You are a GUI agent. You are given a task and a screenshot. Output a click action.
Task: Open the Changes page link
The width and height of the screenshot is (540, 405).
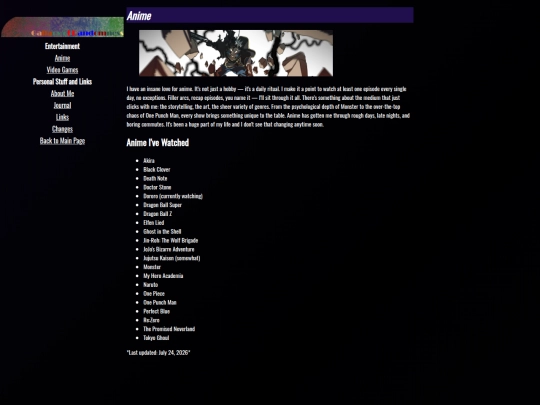point(62,129)
